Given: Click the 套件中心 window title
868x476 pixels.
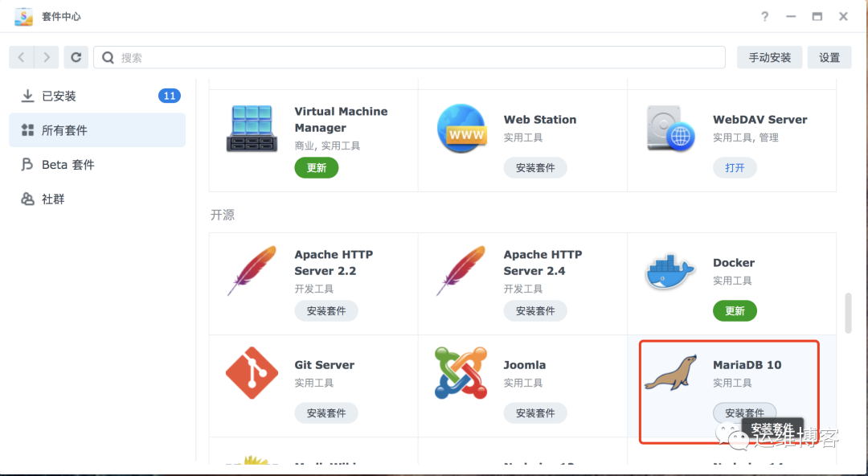Looking at the screenshot, I should (61, 17).
